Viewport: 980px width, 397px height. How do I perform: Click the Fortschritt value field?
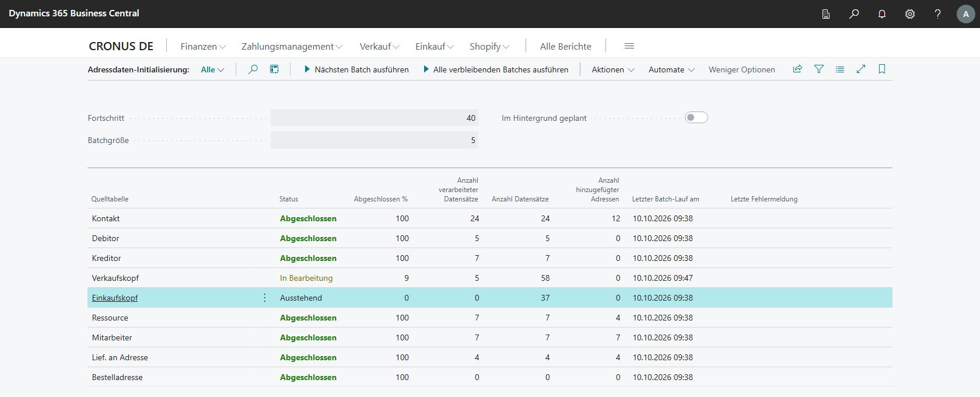click(x=374, y=118)
